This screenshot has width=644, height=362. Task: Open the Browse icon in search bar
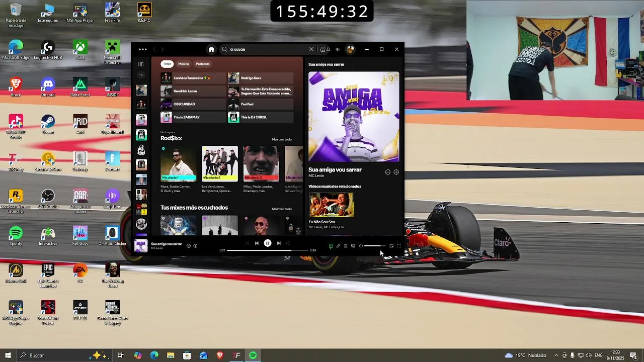(x=323, y=49)
